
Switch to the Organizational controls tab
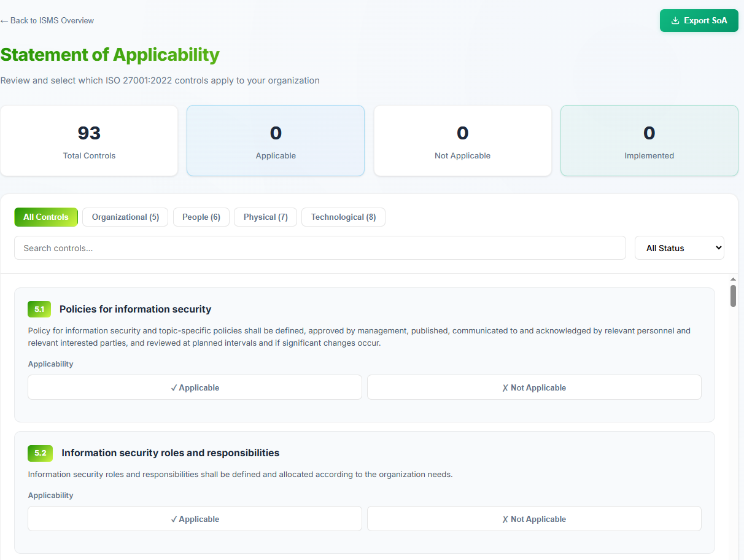[x=125, y=217]
